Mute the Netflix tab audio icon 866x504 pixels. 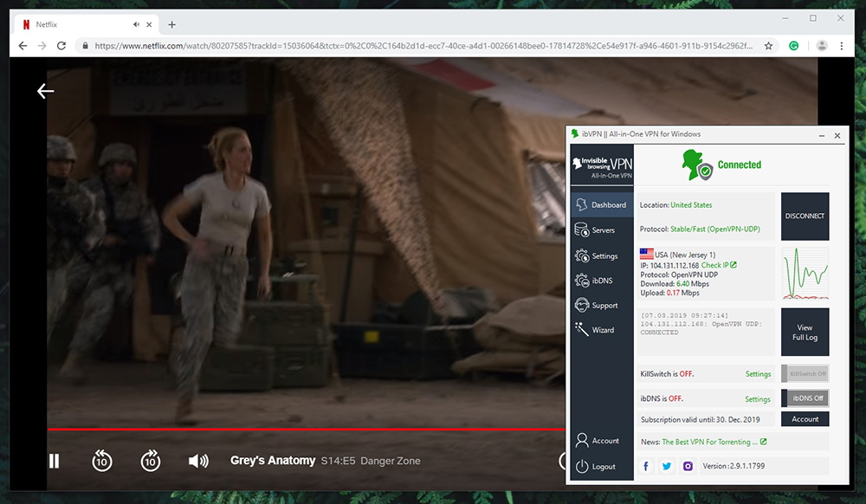point(136,24)
